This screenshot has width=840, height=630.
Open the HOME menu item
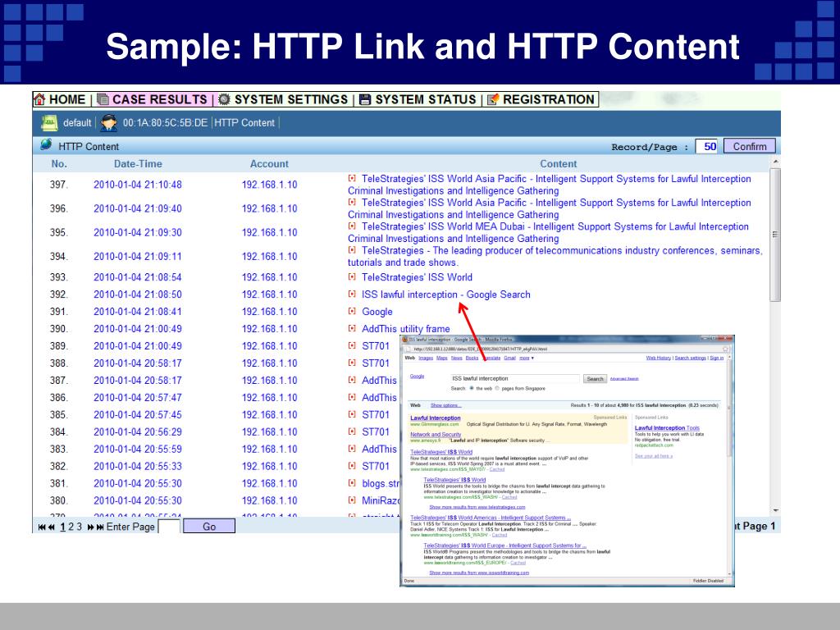tap(67, 99)
